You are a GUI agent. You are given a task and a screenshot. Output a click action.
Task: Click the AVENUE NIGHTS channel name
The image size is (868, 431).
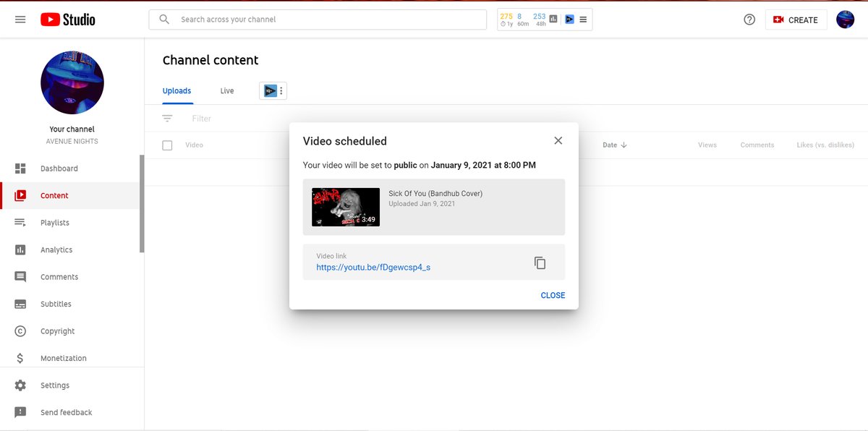click(x=72, y=142)
